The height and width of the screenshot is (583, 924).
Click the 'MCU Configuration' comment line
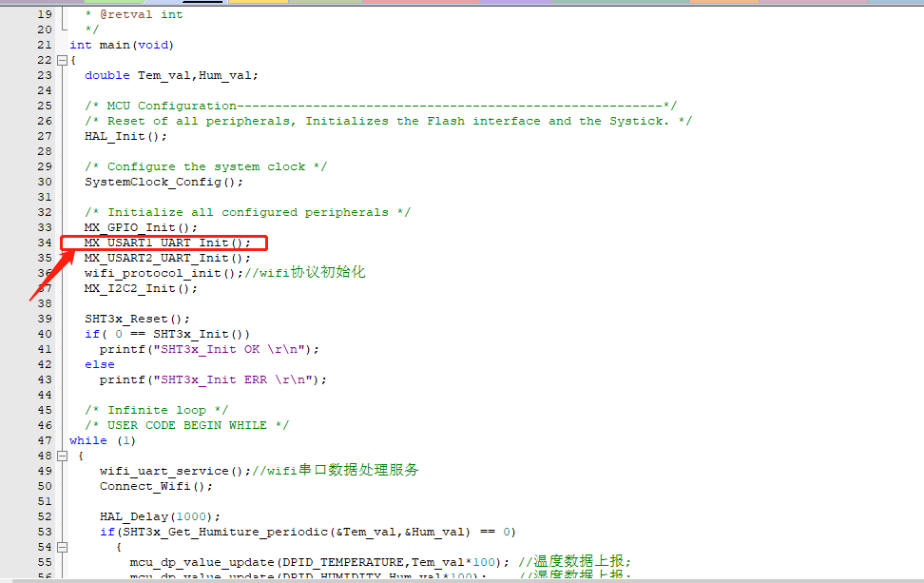click(x=380, y=106)
